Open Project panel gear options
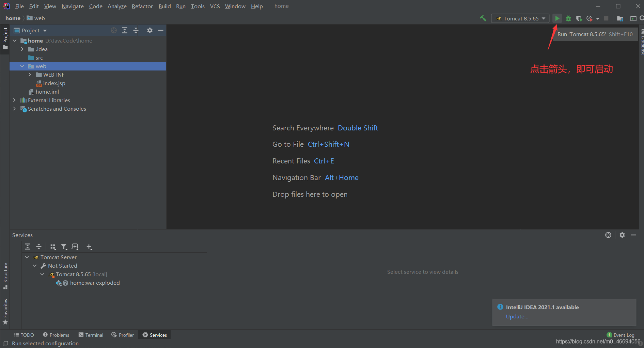Viewport: 644px width, 348px height. 150,30
